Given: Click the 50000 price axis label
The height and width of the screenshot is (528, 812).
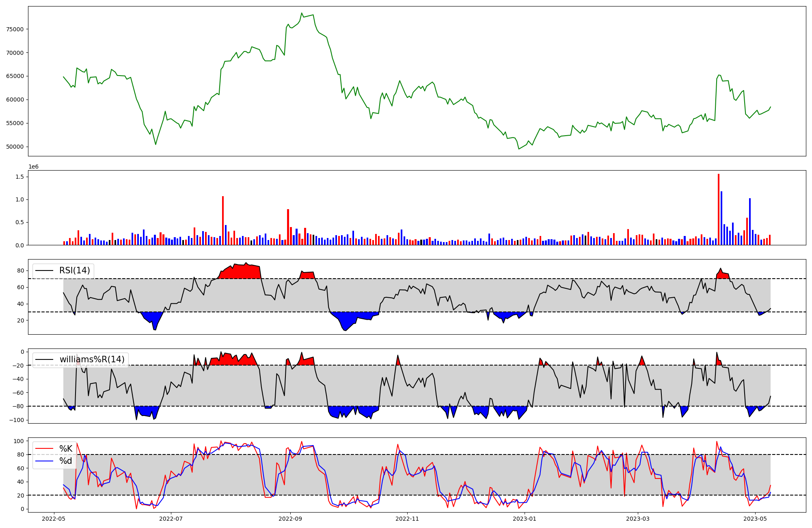Looking at the screenshot, I should tap(15, 147).
